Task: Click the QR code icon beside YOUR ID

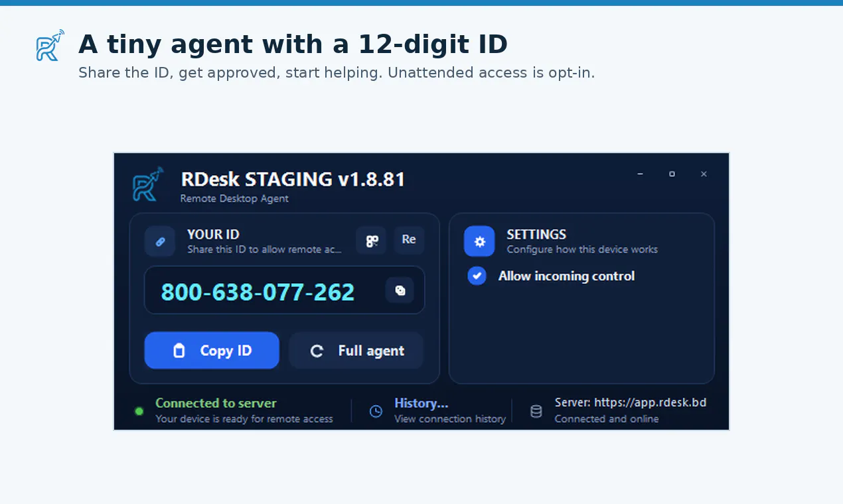Action: [x=371, y=241]
